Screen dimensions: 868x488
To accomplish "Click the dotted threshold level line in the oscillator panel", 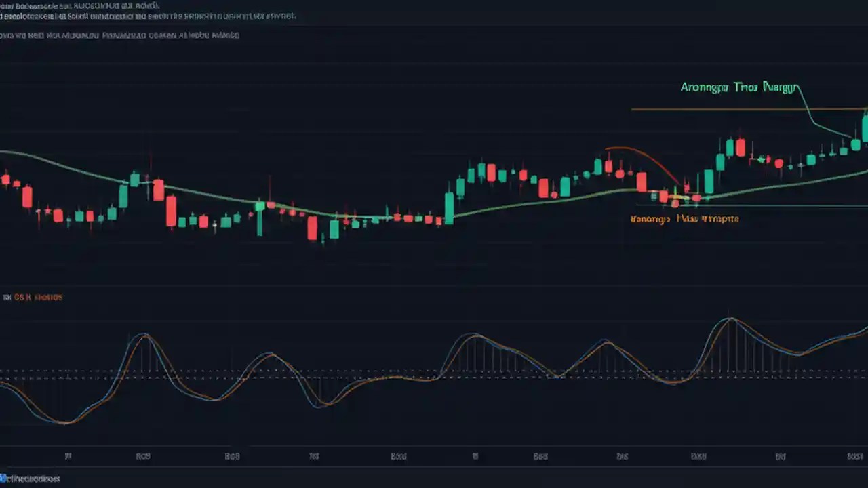I will (271, 371).
